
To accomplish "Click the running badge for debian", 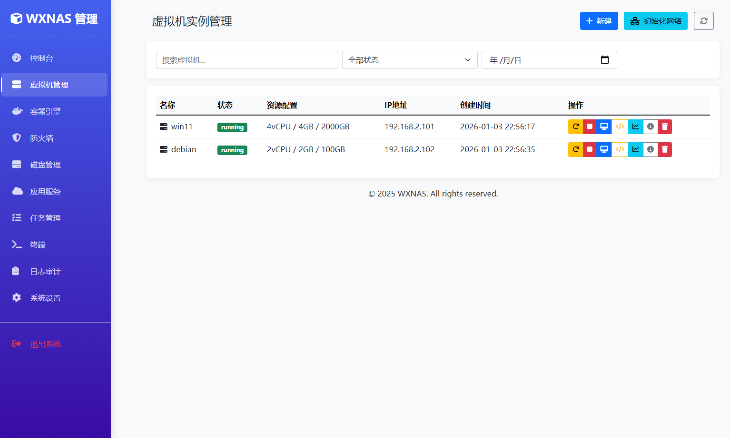I will (232, 150).
